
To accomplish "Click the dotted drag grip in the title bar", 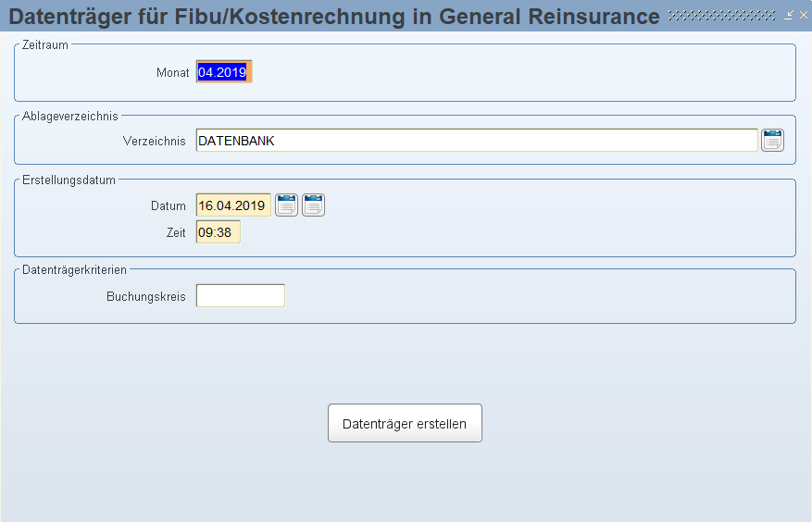I will [722, 16].
